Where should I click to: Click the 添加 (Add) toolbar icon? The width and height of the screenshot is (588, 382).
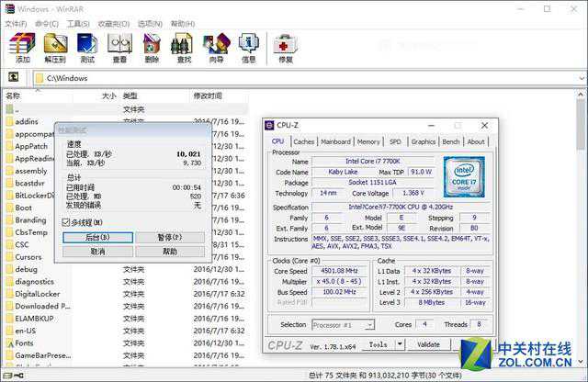22,45
